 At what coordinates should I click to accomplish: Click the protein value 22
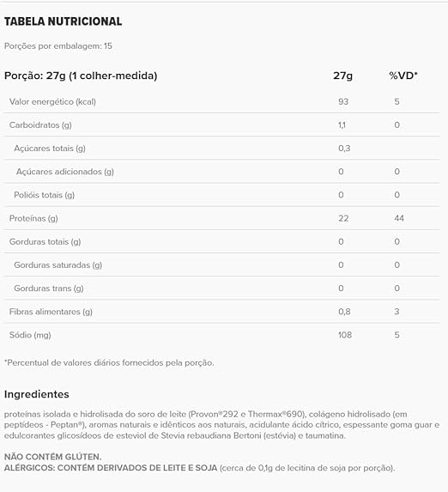click(343, 218)
